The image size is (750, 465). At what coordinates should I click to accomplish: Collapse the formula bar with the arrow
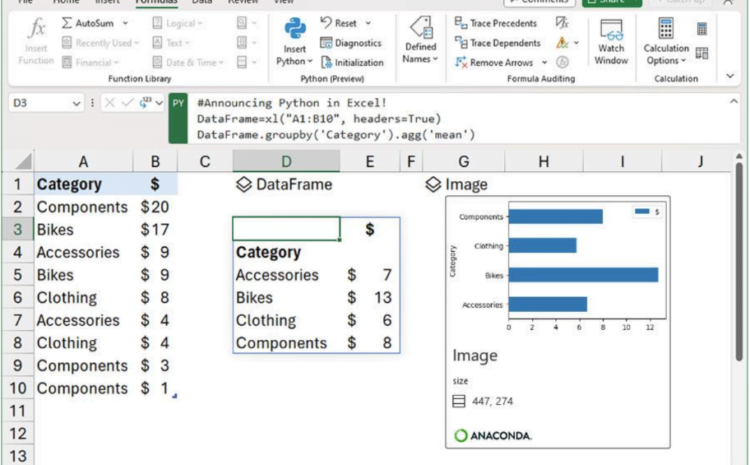[x=733, y=101]
